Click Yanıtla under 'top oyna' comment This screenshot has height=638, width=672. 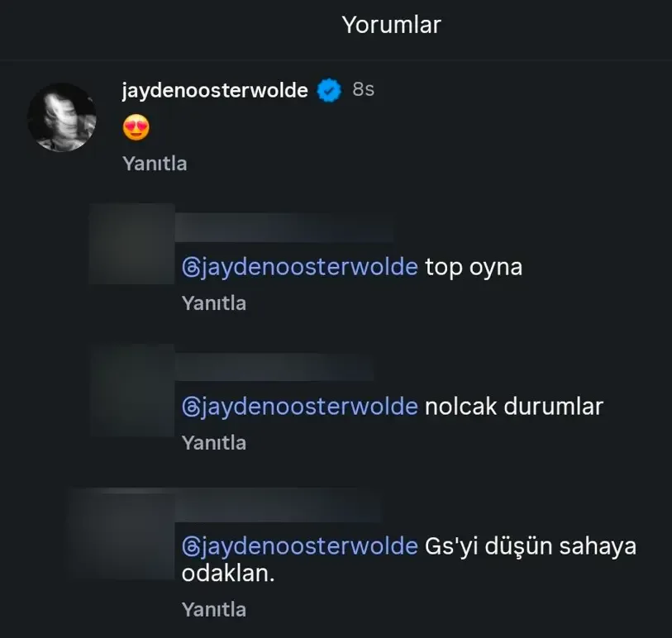click(x=214, y=303)
